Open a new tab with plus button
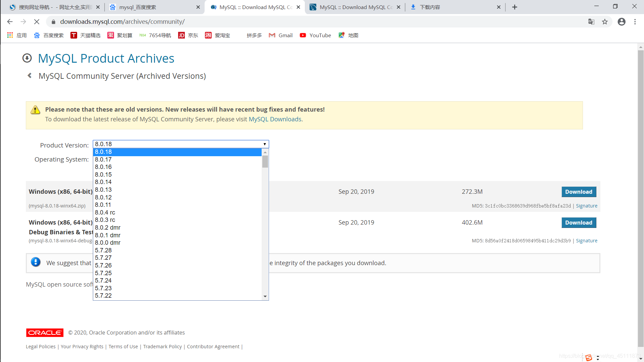This screenshot has width=644, height=362. tap(515, 7)
